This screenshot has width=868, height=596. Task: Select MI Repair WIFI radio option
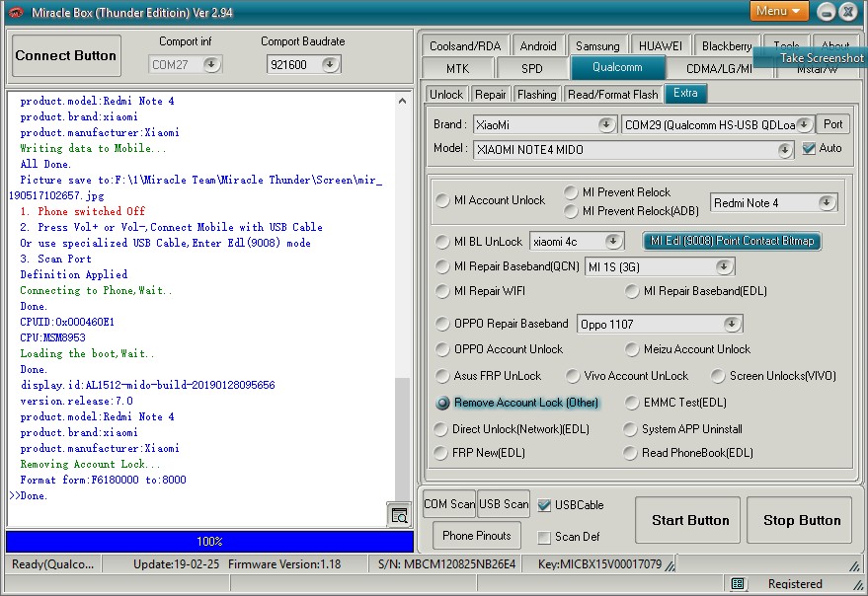click(x=442, y=291)
